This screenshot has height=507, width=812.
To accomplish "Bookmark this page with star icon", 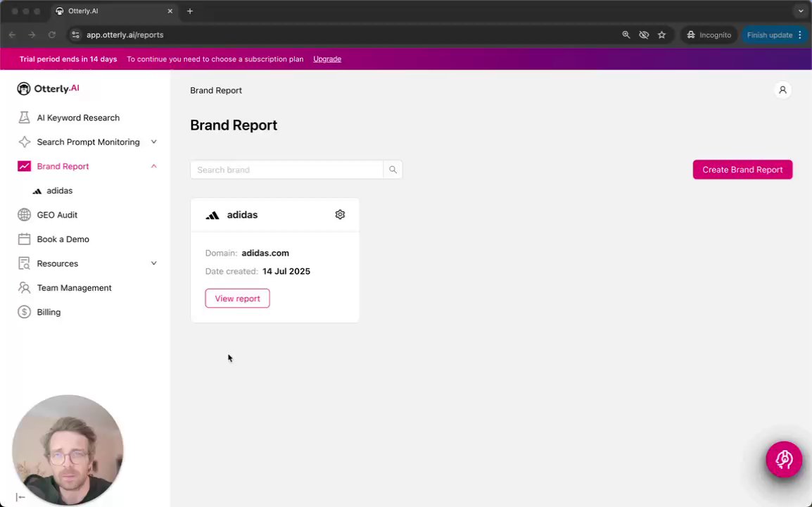I will click(x=661, y=35).
